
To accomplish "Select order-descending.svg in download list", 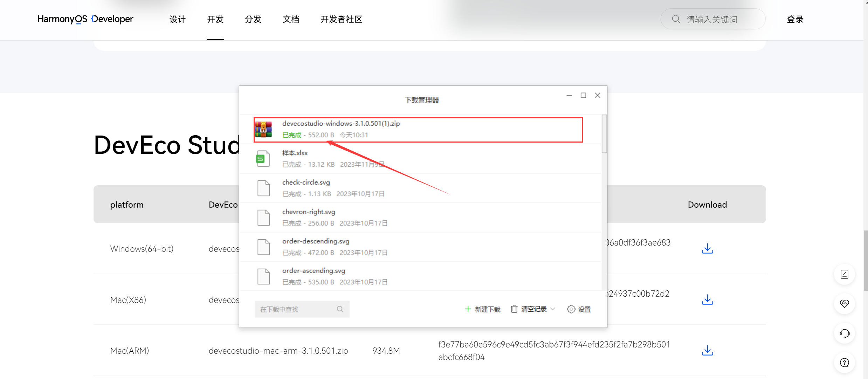I will (420, 247).
